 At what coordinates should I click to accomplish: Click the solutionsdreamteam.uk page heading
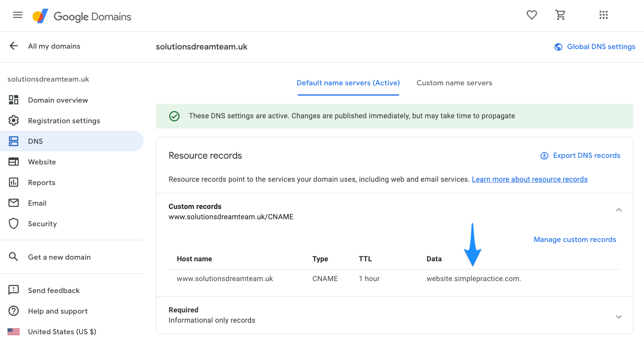coord(202,47)
